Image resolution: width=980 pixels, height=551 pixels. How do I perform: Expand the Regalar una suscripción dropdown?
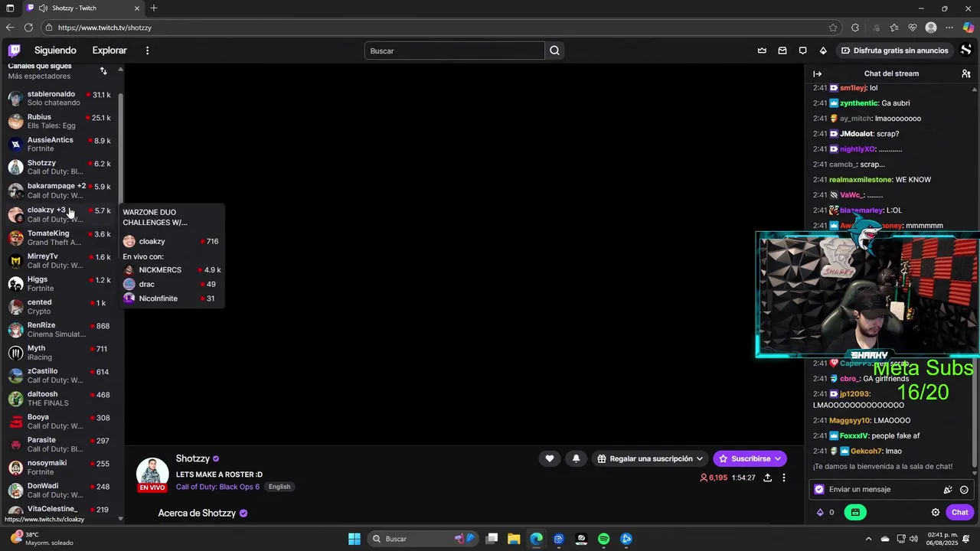point(652,458)
